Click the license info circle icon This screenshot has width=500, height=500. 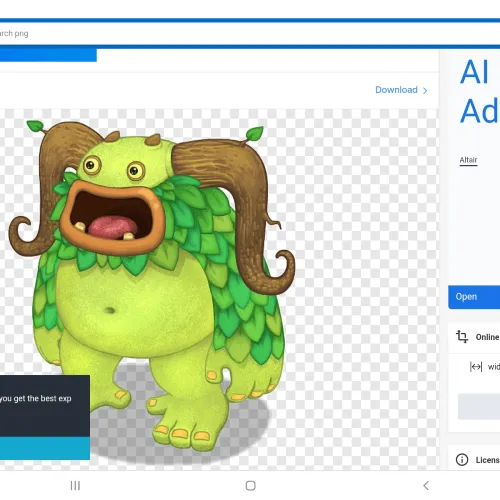[462, 460]
